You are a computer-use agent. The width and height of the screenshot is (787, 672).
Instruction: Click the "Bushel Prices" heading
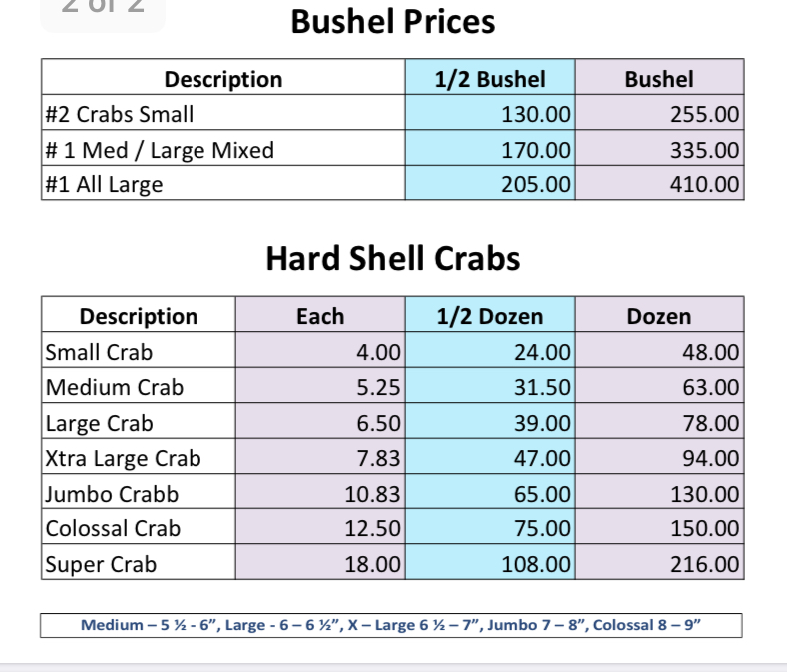click(392, 21)
